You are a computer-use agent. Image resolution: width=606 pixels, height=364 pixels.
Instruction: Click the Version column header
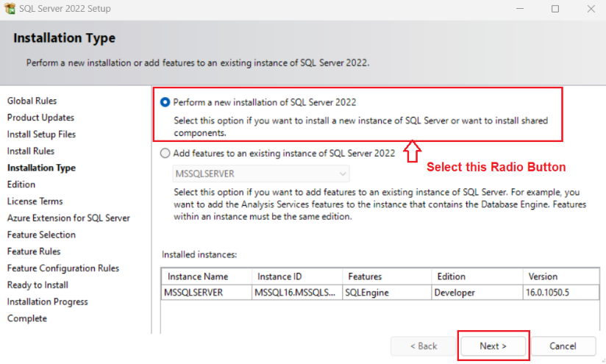561,276
